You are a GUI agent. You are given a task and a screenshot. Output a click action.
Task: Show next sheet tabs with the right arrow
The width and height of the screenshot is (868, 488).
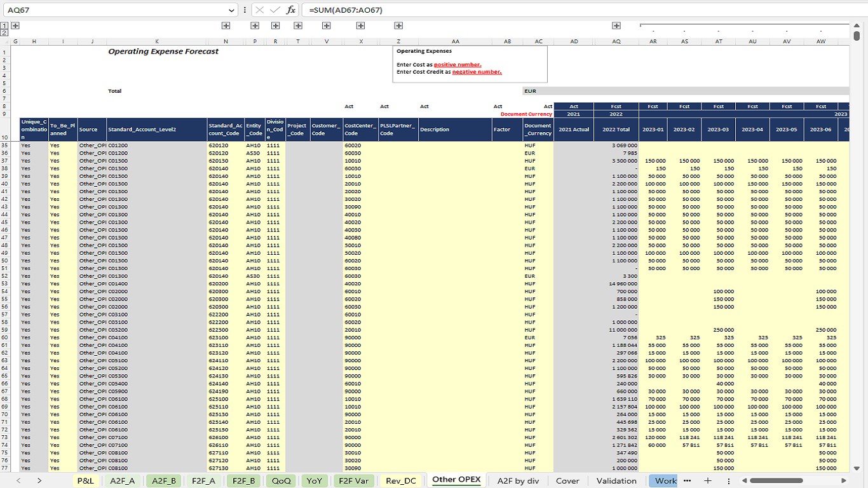pos(39,480)
